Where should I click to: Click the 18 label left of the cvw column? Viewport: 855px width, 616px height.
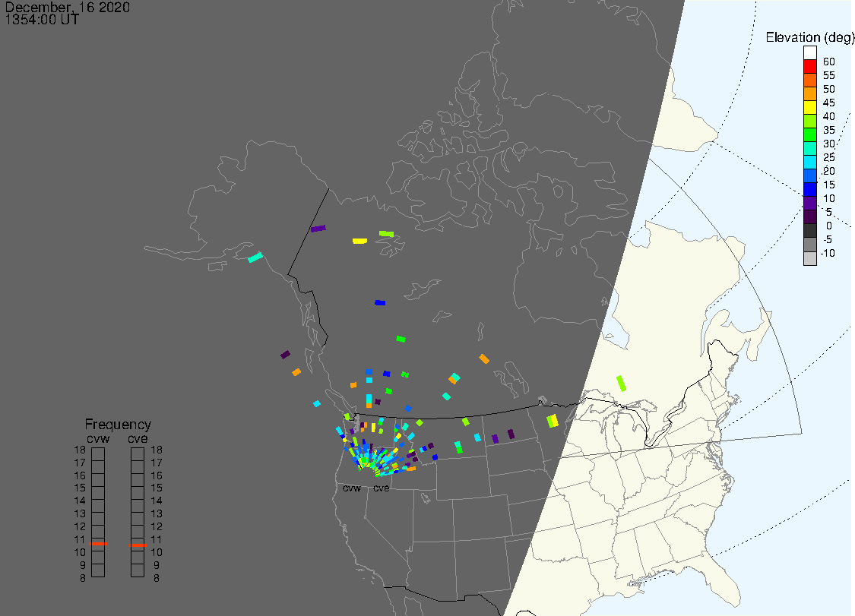coord(80,450)
